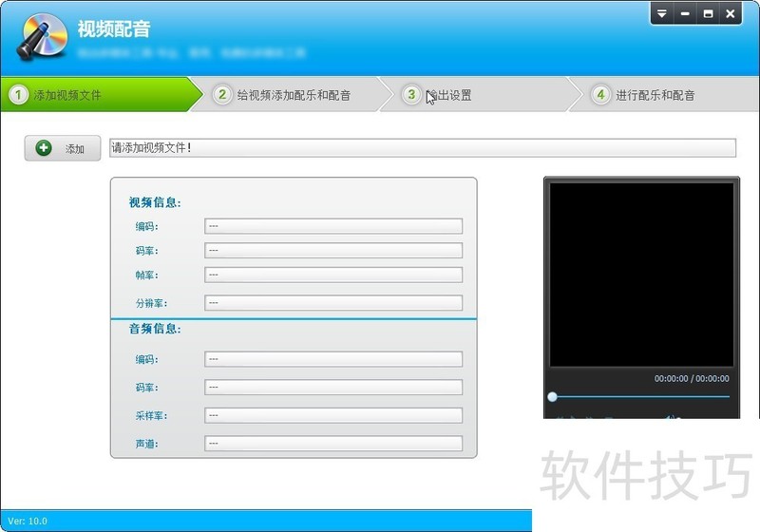
Task: Click the 请添加视频文件 file path field
Action: coord(422,148)
